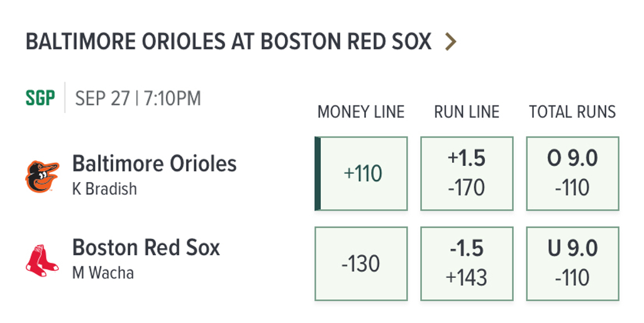The image size is (644, 323).
Task: Click the green SGP badge
Action: [40, 99]
